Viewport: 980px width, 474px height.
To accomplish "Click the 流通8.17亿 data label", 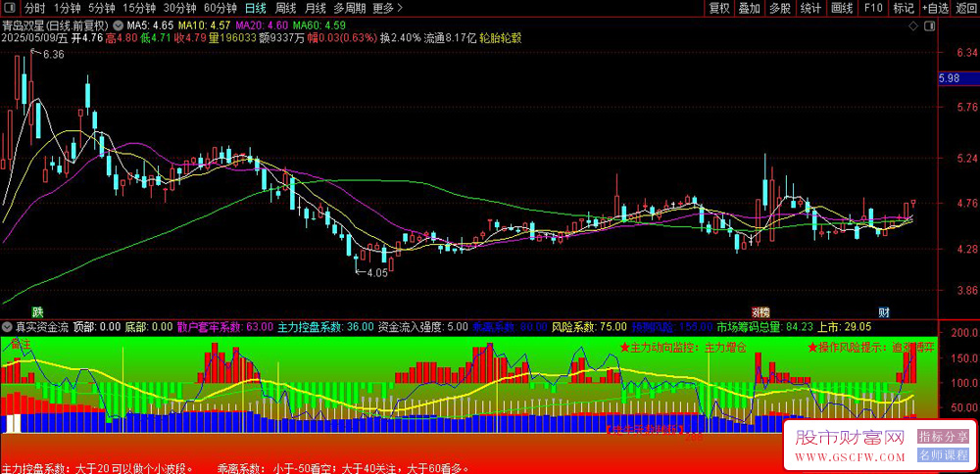I will (450, 38).
